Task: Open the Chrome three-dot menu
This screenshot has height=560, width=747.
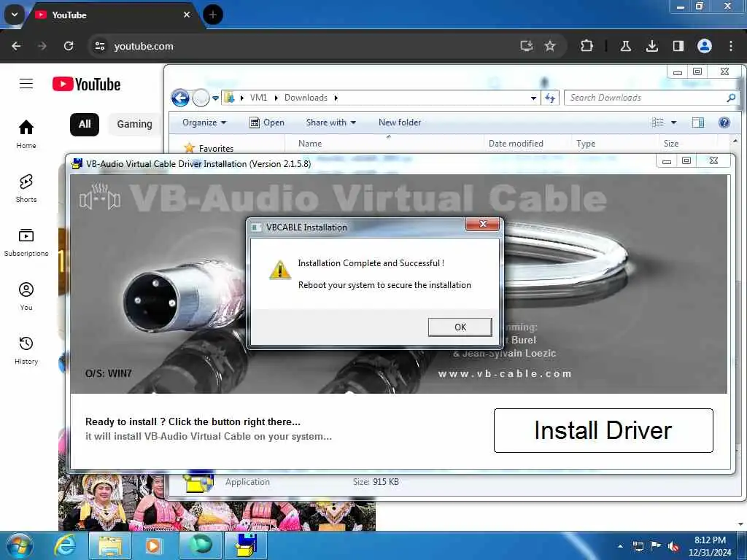Action: 731,46
